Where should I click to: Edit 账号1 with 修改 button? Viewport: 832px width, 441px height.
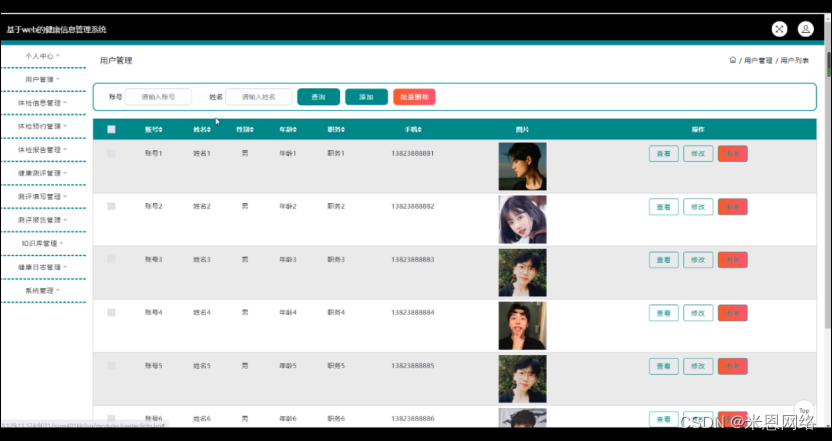coord(698,154)
